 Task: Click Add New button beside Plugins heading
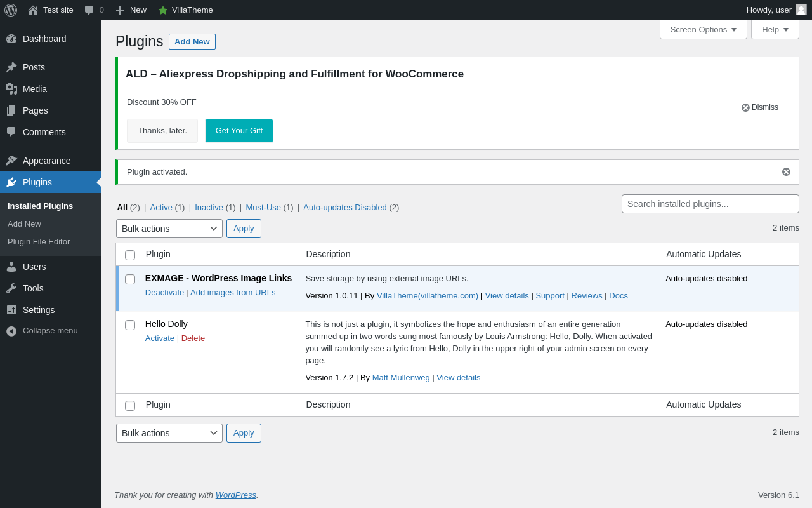[192, 41]
